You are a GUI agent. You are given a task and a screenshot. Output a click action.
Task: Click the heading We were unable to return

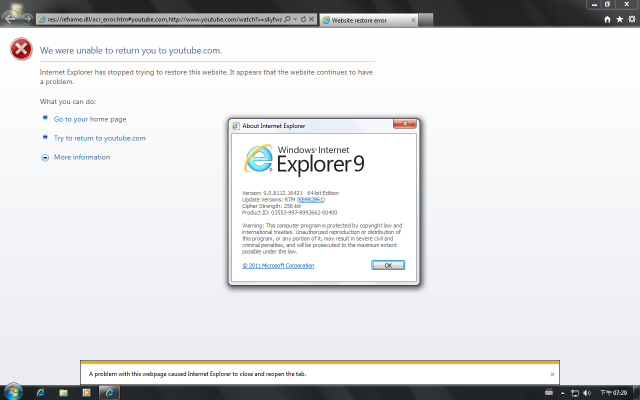(131, 51)
